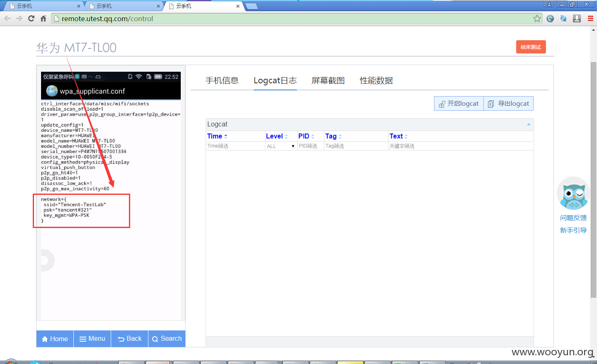Tap the phone Back button
The width and height of the screenshot is (597, 364).
130,339
